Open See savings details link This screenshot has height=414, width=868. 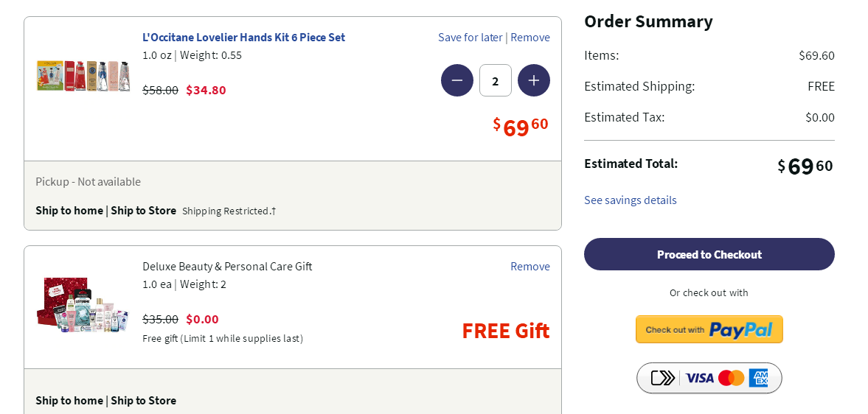[631, 200]
